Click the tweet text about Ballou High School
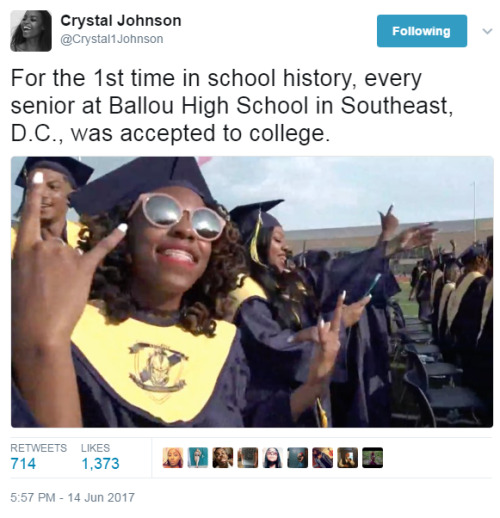Screen dimensions: 500x518 [232, 106]
